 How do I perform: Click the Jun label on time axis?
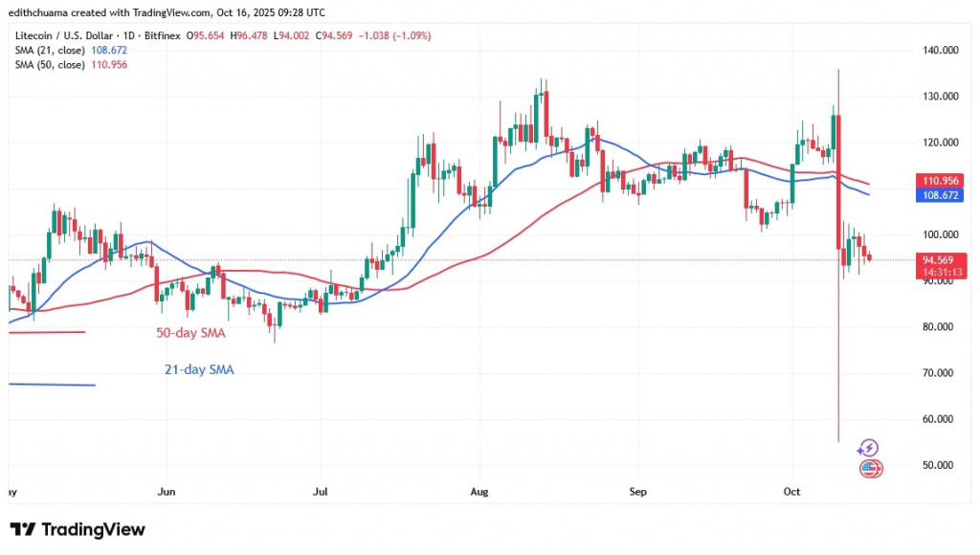coord(167,492)
